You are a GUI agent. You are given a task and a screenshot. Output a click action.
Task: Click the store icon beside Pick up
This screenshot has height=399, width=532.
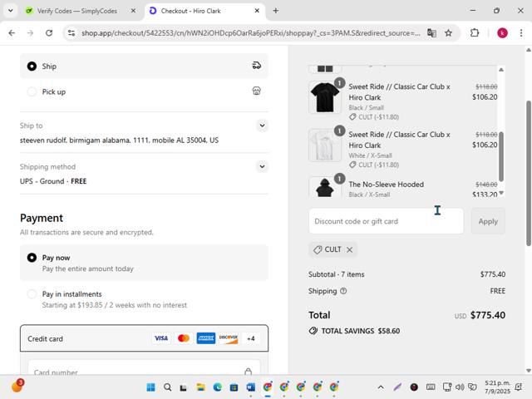(257, 91)
